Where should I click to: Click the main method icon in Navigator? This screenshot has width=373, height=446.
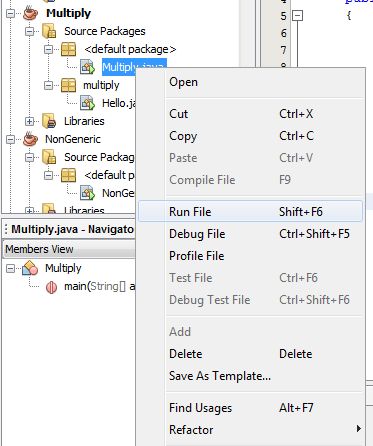point(51,287)
